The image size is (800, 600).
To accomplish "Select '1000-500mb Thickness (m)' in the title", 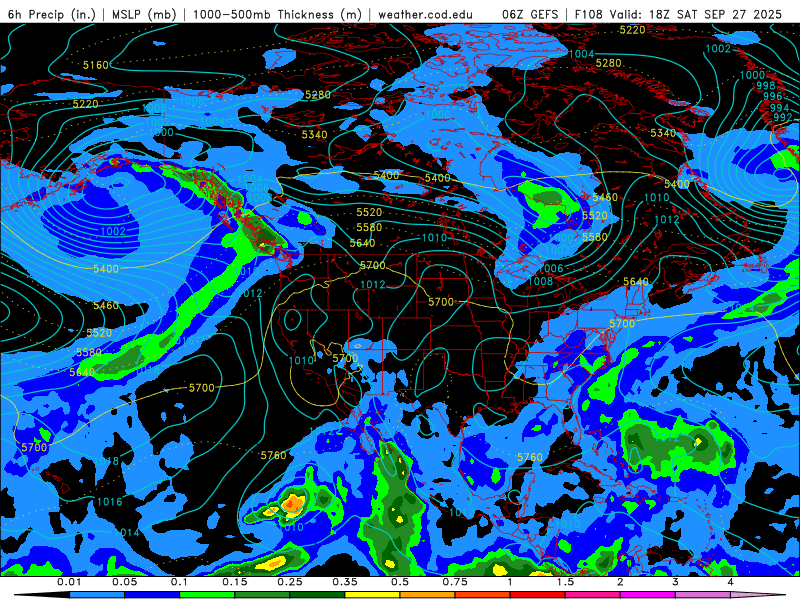I will coord(277,14).
